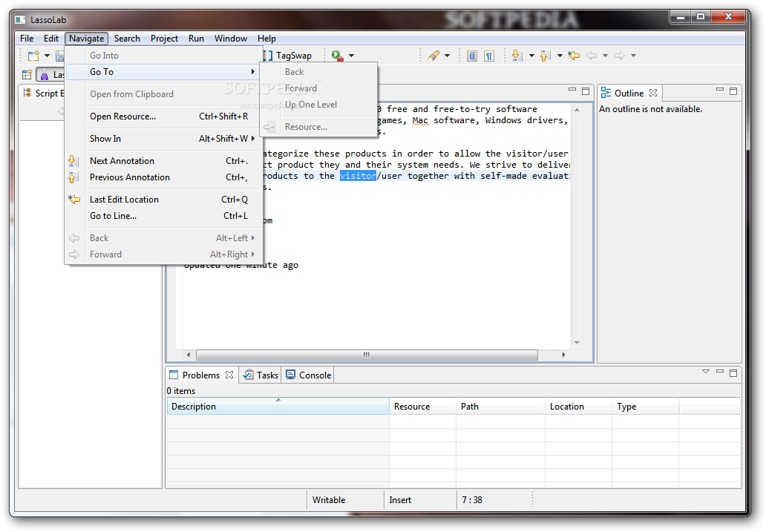This screenshot has height=532, width=766.
Task: Open the Search toolbar dropdown arrow
Action: point(447,56)
